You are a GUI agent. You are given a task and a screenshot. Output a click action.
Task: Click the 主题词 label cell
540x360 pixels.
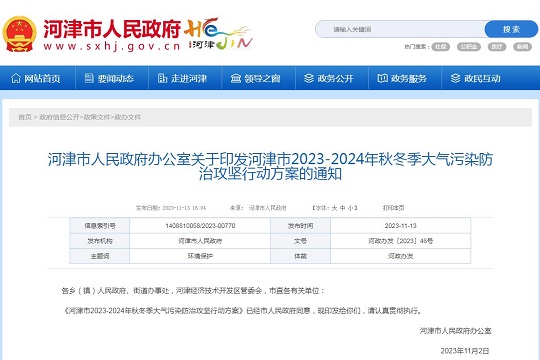(x=100, y=256)
